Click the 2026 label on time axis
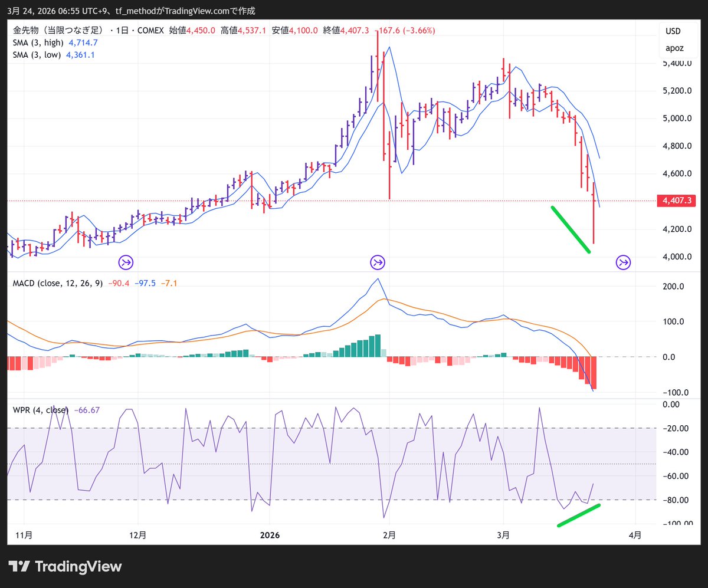The width and height of the screenshot is (708, 588). point(269,536)
